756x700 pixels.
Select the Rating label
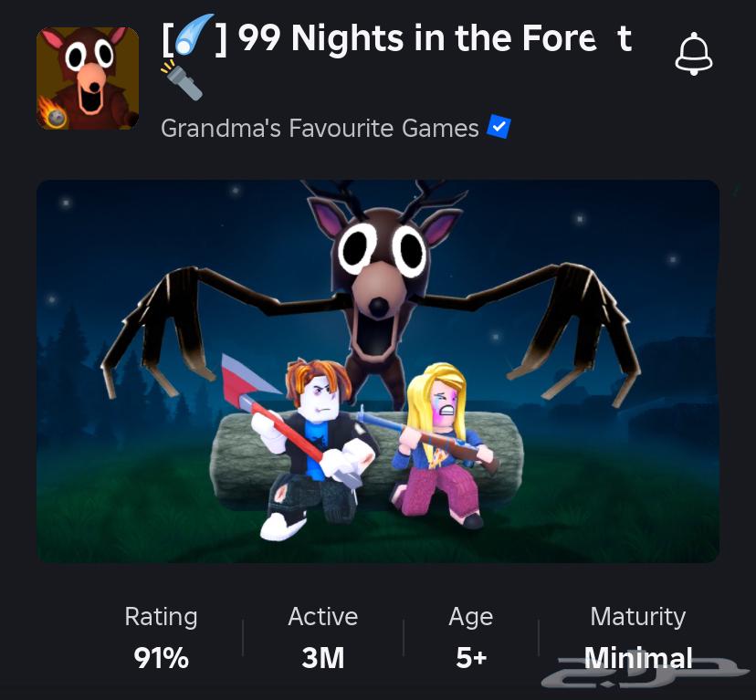tap(161, 617)
